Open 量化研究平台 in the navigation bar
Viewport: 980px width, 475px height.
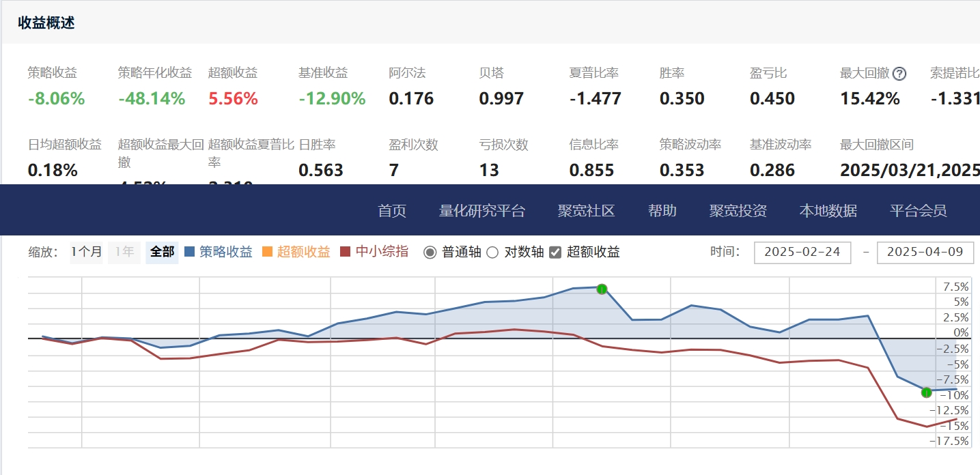coord(482,211)
